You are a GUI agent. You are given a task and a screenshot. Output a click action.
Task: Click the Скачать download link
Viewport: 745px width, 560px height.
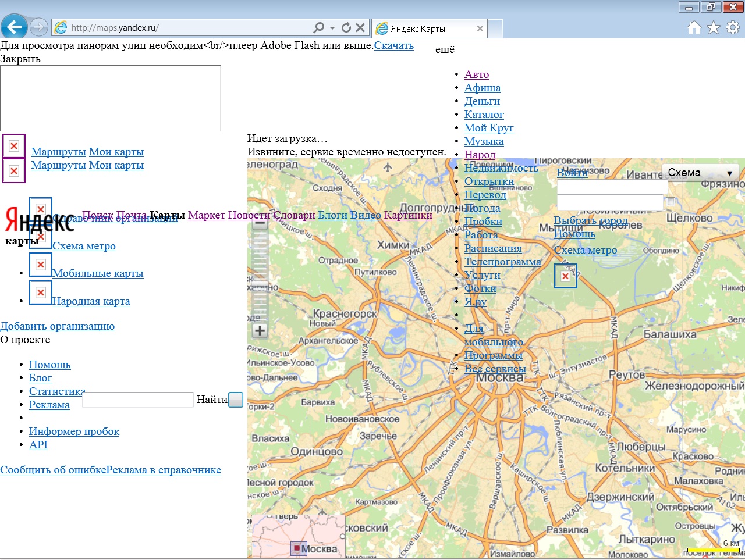point(393,45)
